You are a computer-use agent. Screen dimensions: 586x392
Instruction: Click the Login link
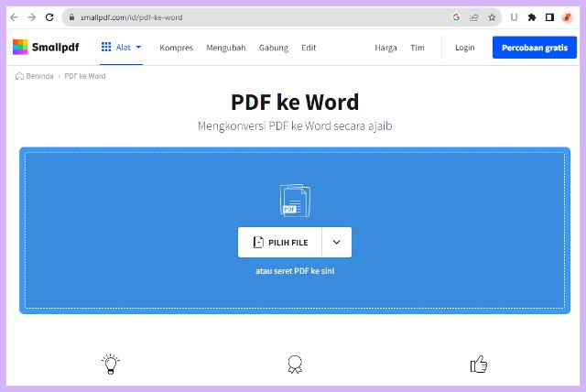tap(464, 48)
